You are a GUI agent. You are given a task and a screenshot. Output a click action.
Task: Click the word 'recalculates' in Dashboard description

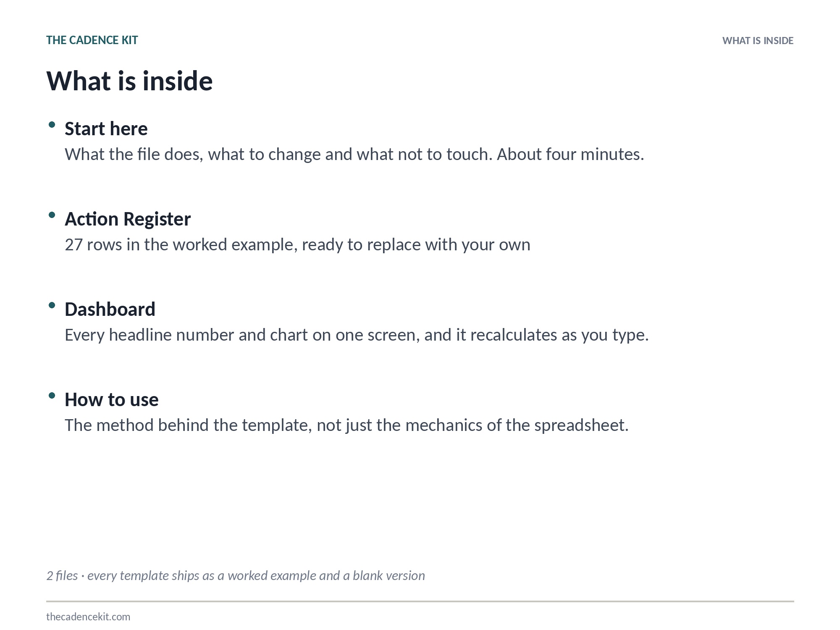[x=513, y=335]
